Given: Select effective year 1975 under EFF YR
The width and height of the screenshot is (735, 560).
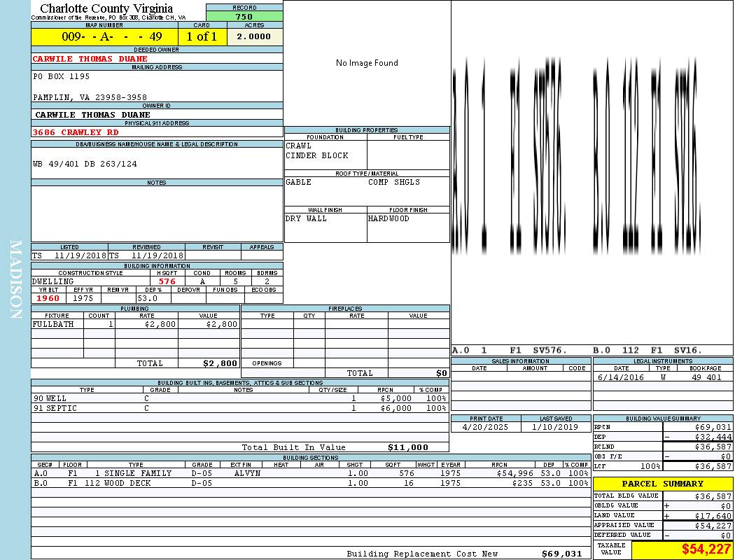Looking at the screenshot, I should tap(83, 298).
